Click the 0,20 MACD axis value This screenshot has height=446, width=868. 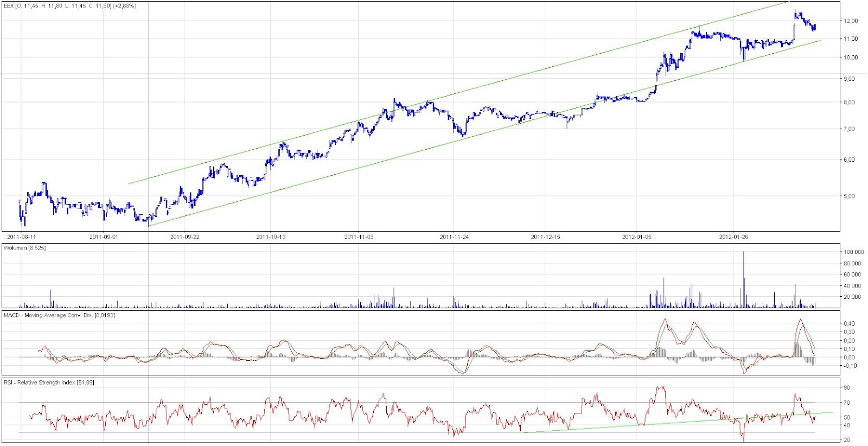(x=849, y=341)
